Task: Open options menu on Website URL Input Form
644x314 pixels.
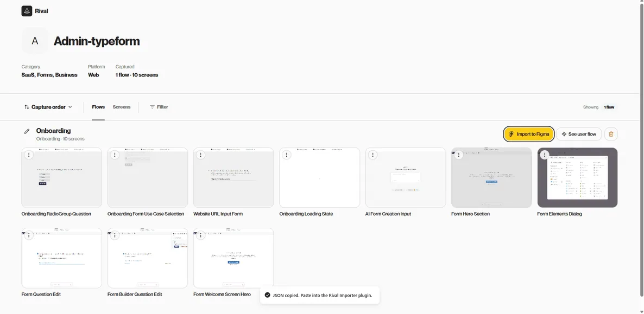Action: point(200,155)
